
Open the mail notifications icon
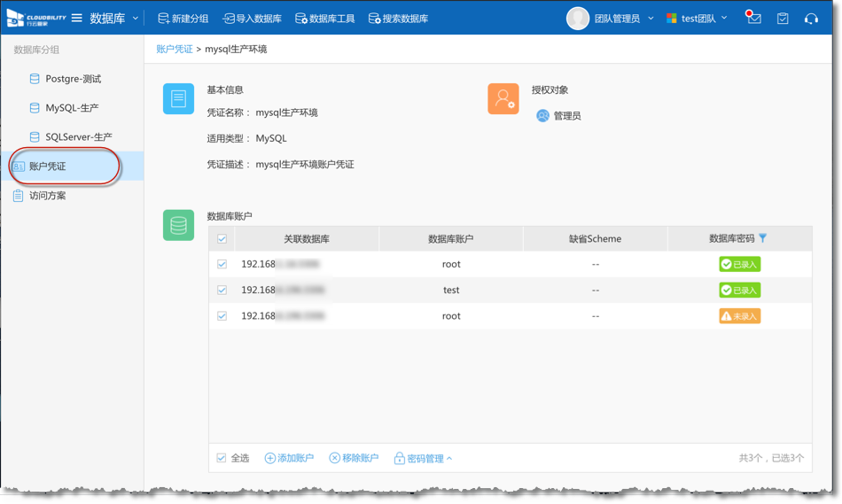[x=753, y=18]
